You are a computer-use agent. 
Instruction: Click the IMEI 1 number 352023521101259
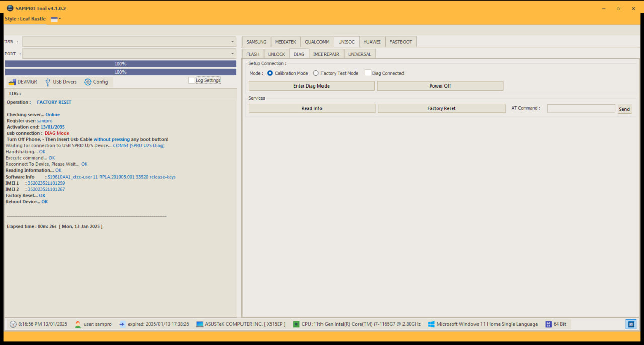point(46,183)
